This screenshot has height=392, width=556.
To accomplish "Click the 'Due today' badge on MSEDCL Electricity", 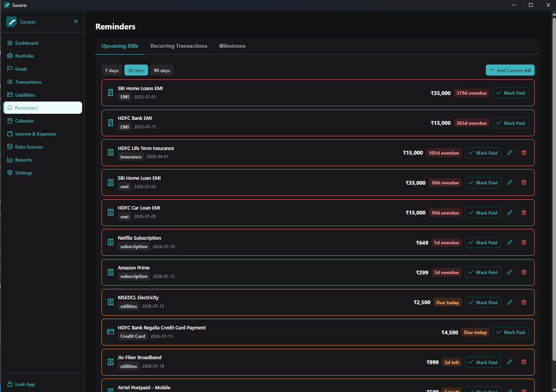I will click(448, 302).
